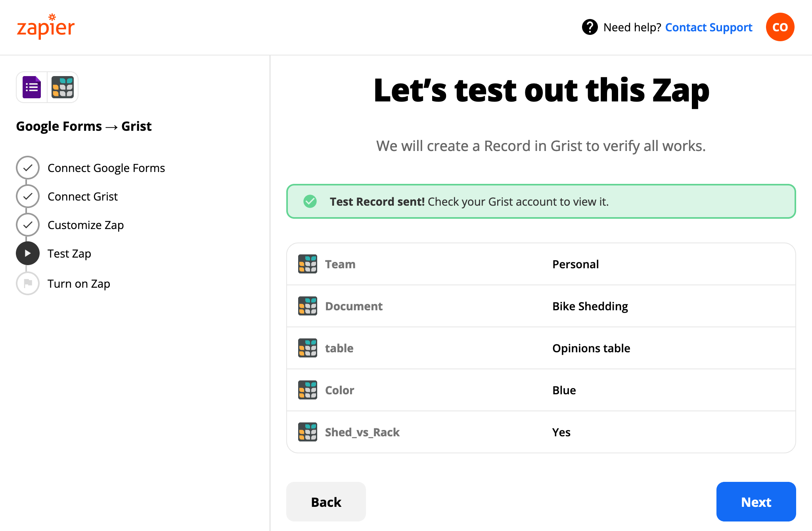Click the Zapier logo

pos(45,27)
